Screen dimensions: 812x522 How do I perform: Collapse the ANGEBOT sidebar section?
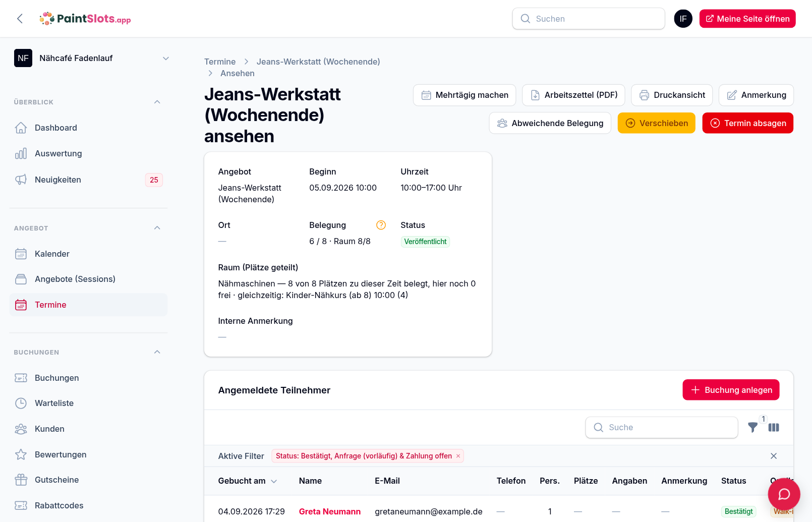point(157,228)
